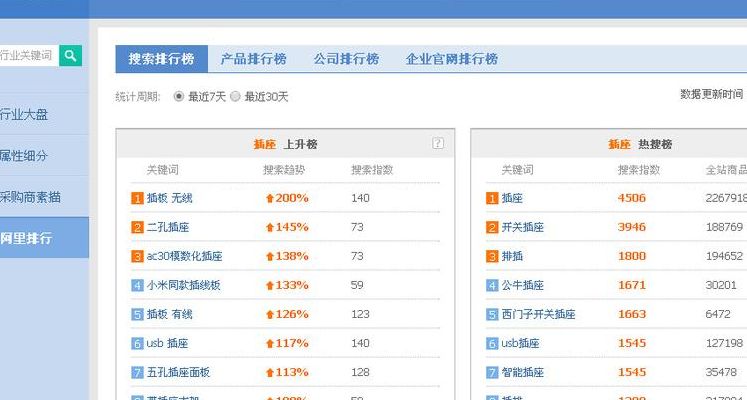Click product count 35478 for 智能插座

721,372
